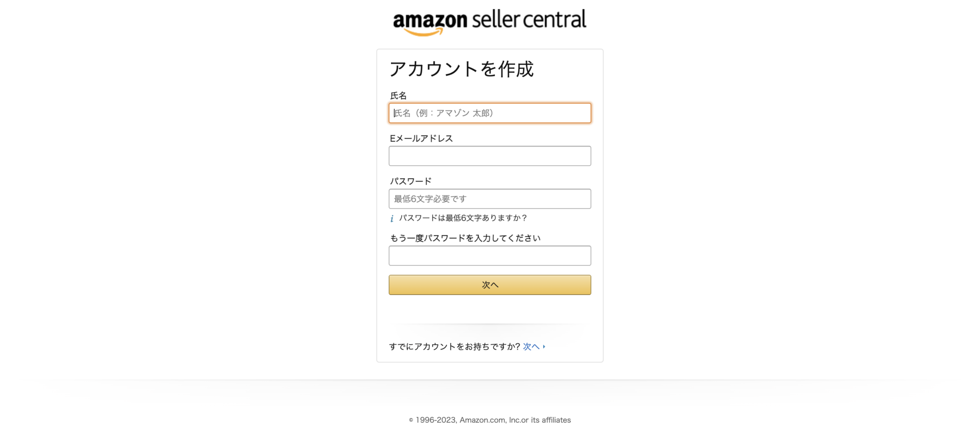The height and width of the screenshot is (434, 980).
Task: Click the 氏名 field label
Action: click(x=398, y=95)
